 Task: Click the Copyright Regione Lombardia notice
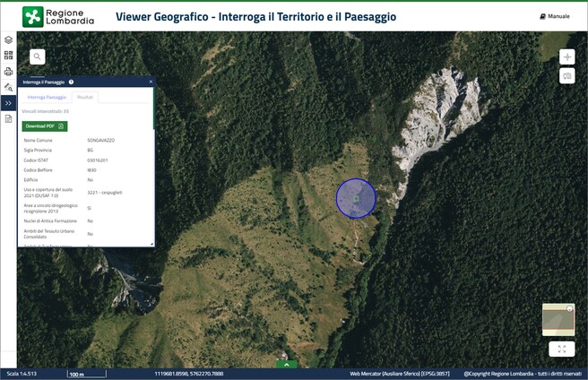point(523,374)
